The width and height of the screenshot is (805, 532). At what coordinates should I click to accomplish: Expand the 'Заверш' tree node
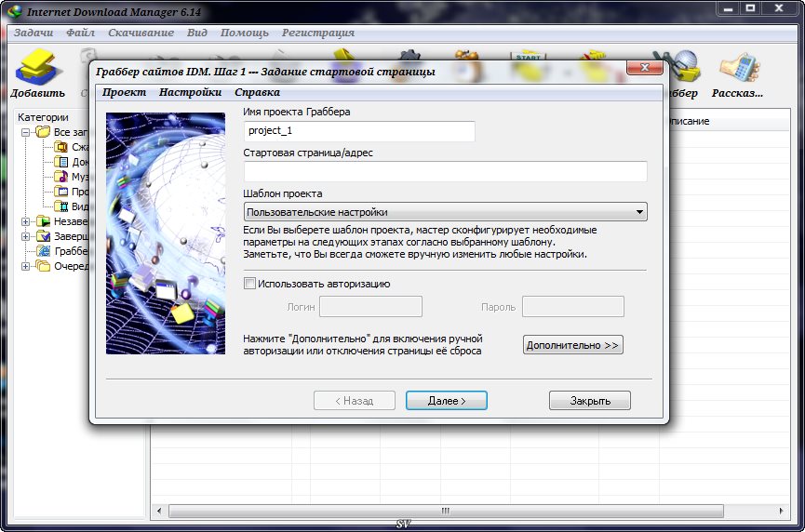(x=25, y=236)
